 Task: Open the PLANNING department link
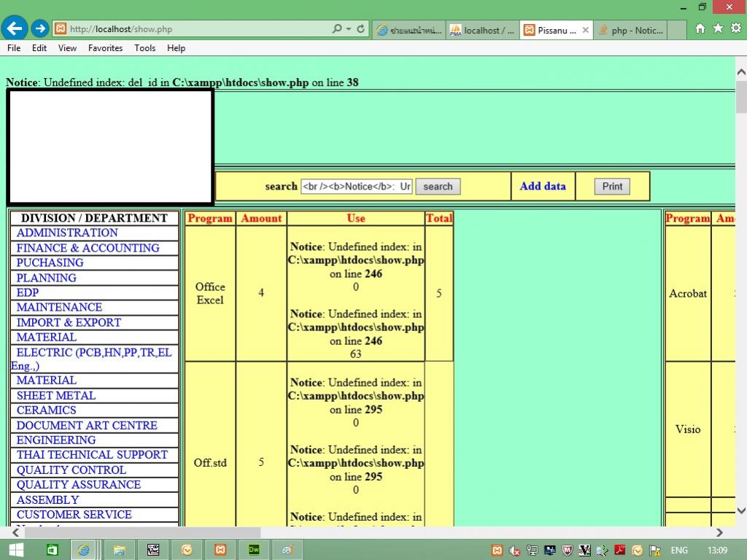(x=46, y=278)
